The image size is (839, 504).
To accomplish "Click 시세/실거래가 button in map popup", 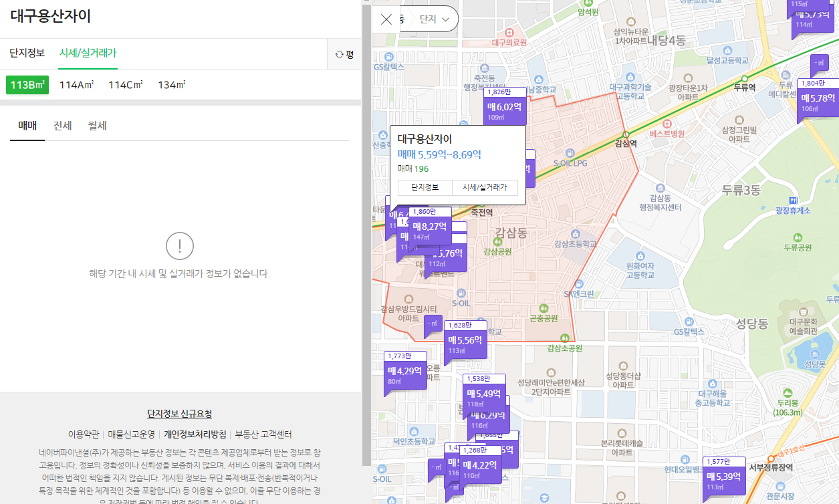I will [485, 188].
